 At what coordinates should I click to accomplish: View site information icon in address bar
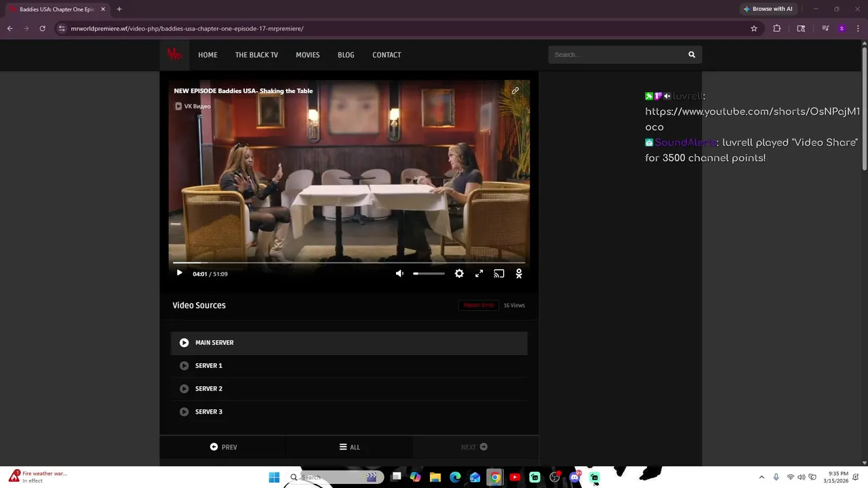[62, 28]
